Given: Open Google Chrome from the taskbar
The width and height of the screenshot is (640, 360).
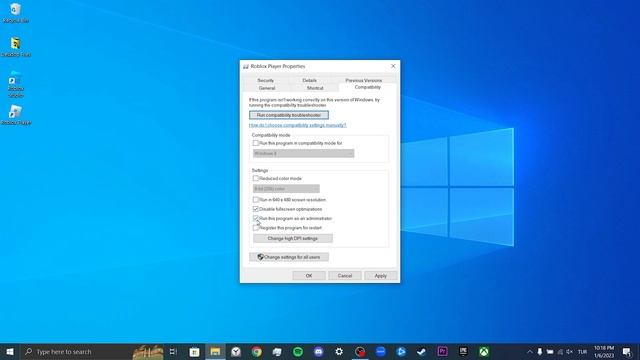Looking at the screenshot, I should 256,351.
